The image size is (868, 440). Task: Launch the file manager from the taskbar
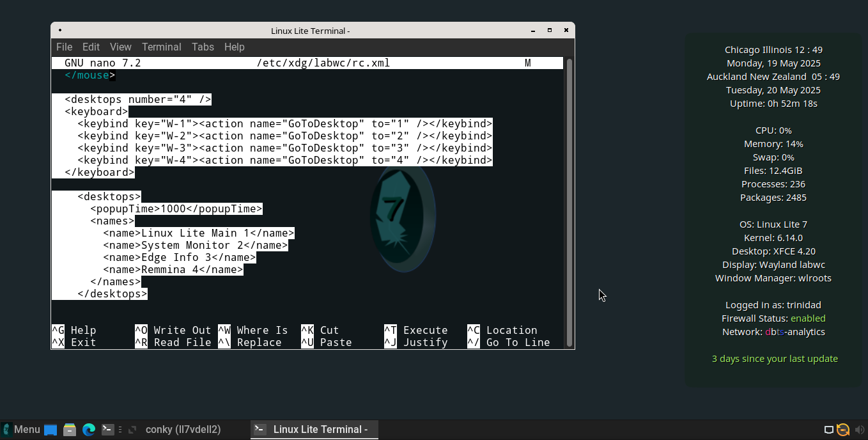click(x=70, y=430)
